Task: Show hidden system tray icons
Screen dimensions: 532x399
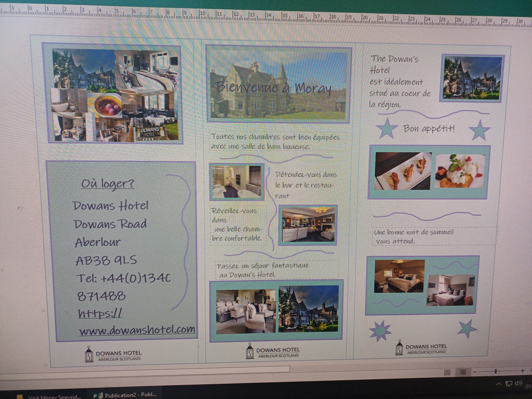Action: point(499,384)
